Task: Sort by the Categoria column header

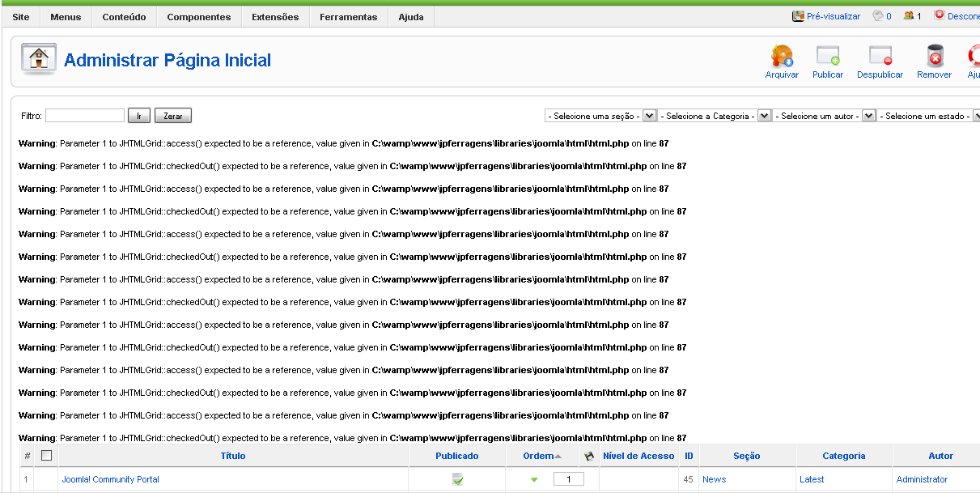Action: coord(844,456)
